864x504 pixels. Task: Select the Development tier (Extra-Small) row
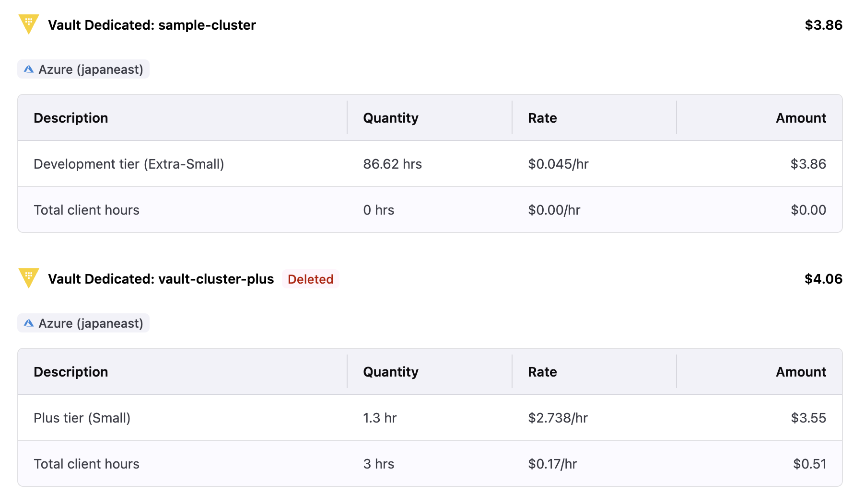pyautogui.click(x=129, y=164)
